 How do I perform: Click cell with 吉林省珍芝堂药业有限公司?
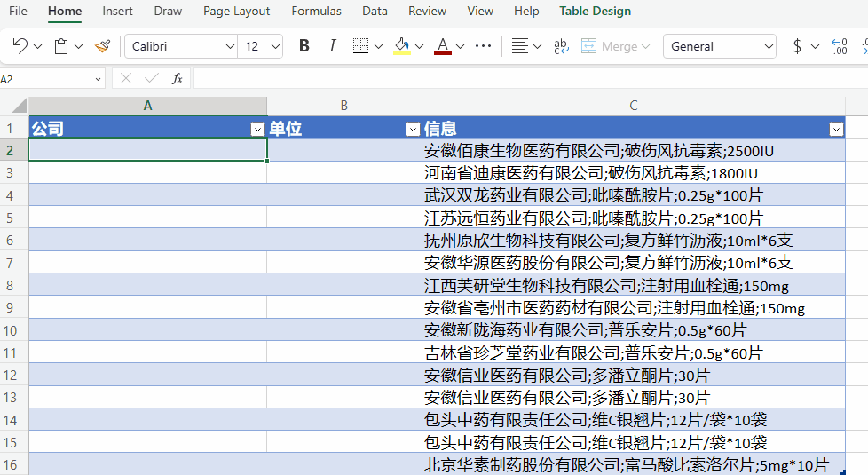pos(634,352)
